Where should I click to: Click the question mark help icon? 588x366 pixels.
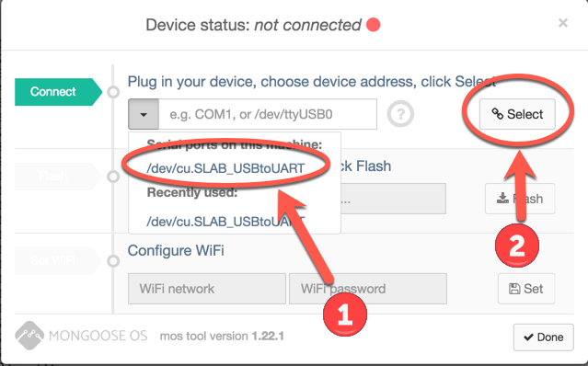pos(400,113)
